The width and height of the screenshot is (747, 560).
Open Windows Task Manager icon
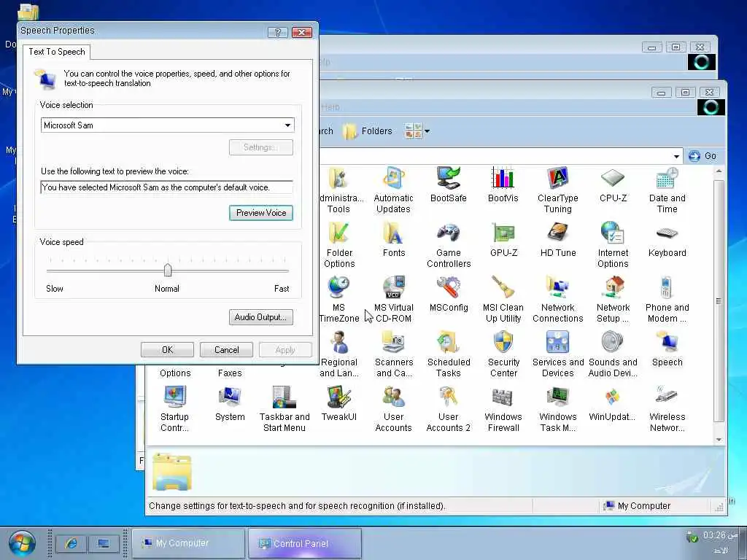[558, 409]
